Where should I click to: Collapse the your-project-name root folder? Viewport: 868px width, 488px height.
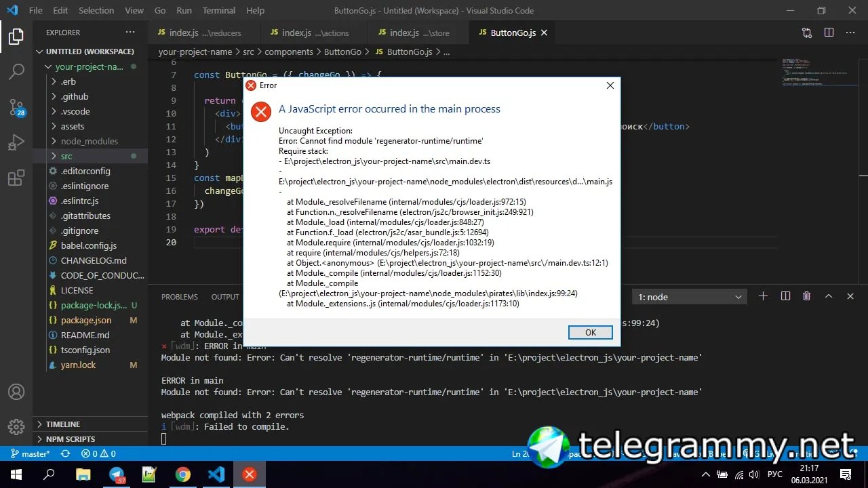tap(89, 66)
